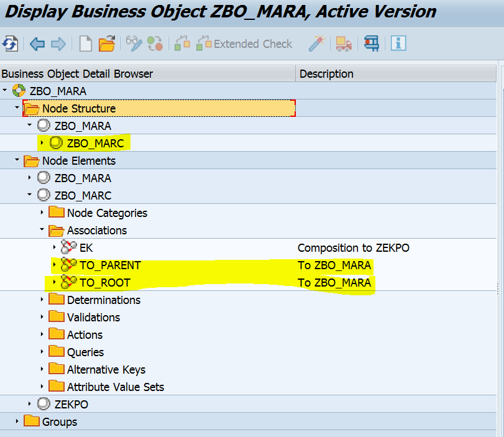Select the Display/Change pencil-glasses icon
The image size is (504, 437).
point(132,44)
